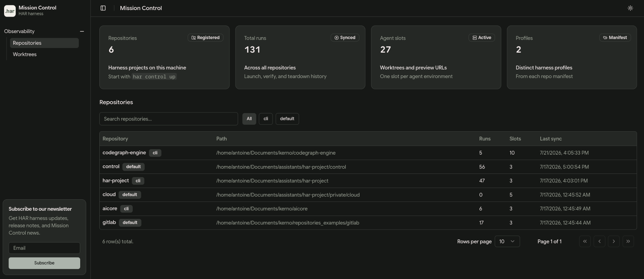Click the path ending in private/cloud

pos(288,195)
